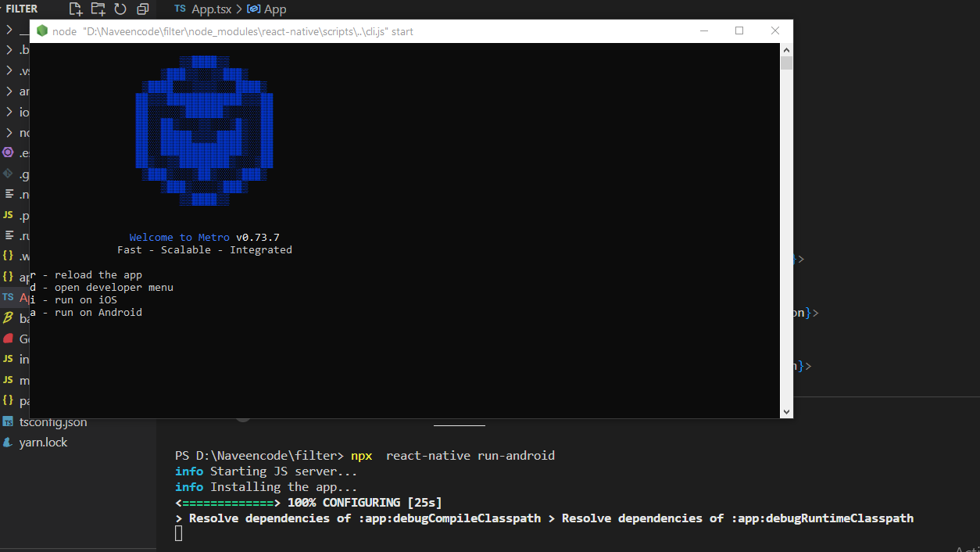Screen dimensions: 980x552
Task: Click the git file icon beside '.g'
Action: (9, 174)
